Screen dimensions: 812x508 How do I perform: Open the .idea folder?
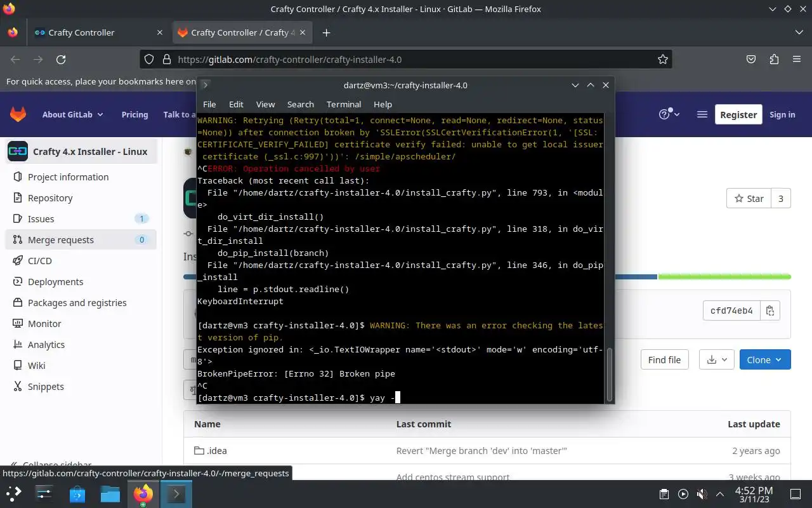[217, 450]
